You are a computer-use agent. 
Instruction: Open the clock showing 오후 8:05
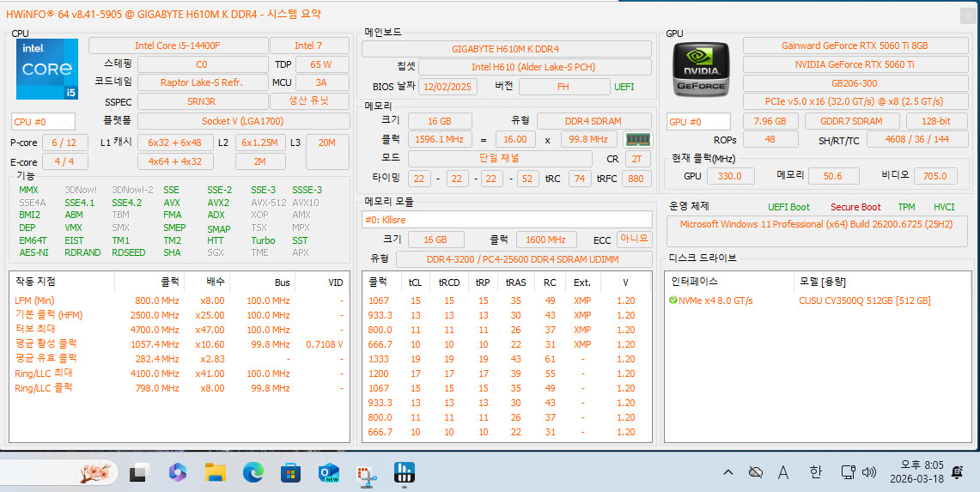(917, 472)
